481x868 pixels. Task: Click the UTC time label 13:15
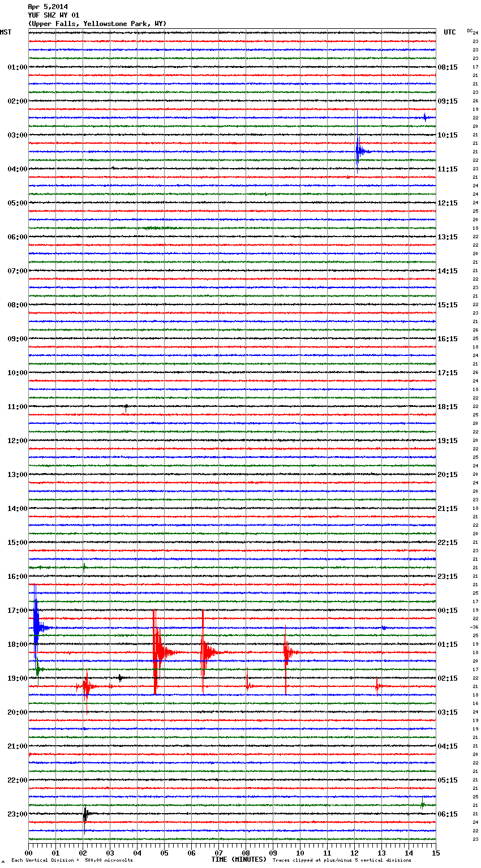tap(448, 237)
